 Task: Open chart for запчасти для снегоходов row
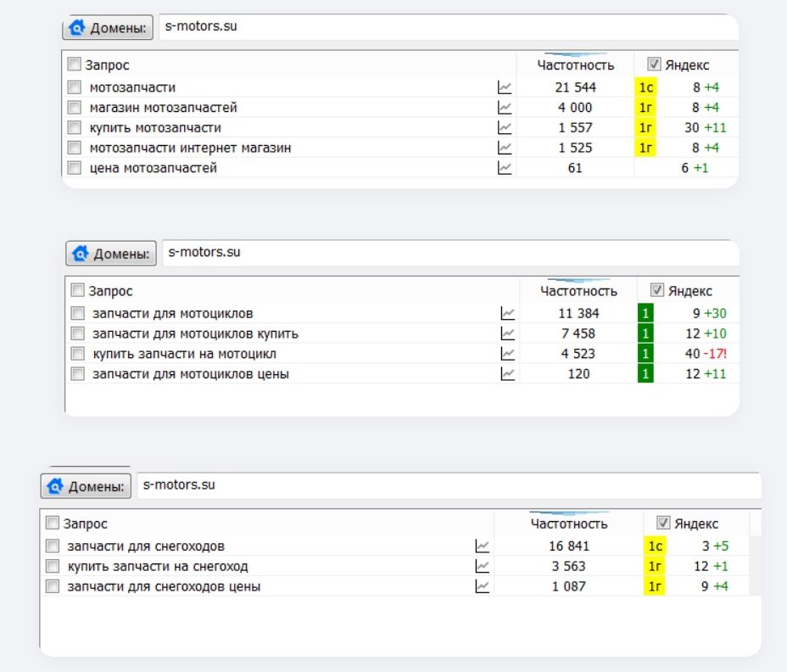pos(482,546)
